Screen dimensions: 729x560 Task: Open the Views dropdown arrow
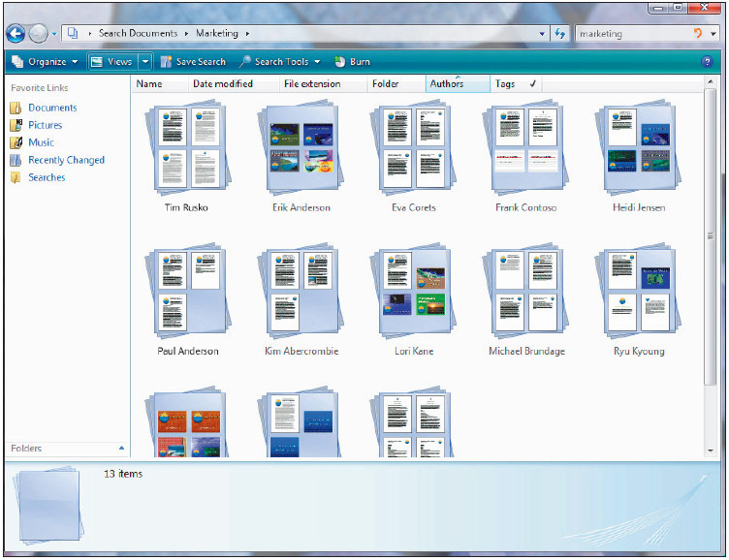coord(145,61)
